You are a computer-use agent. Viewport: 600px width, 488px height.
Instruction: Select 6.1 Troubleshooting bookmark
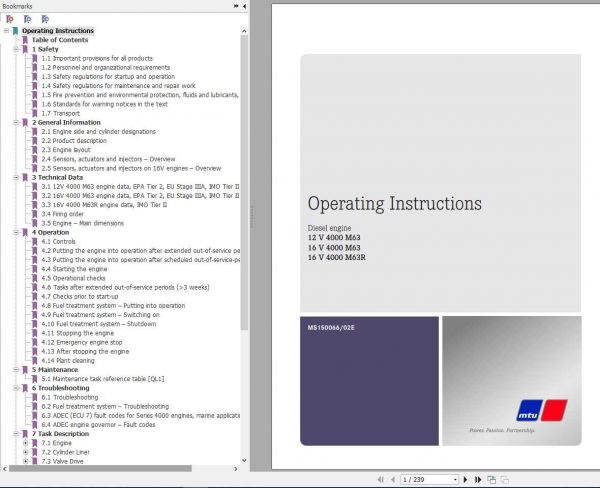(70, 397)
